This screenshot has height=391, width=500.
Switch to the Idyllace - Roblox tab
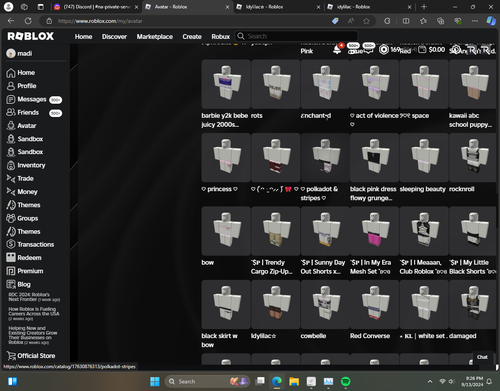[278, 7]
